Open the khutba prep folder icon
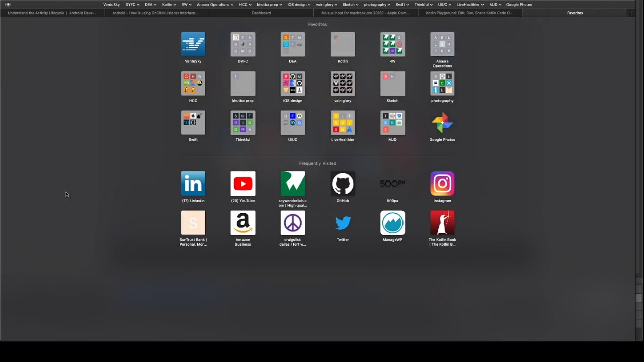 [x=243, y=83]
